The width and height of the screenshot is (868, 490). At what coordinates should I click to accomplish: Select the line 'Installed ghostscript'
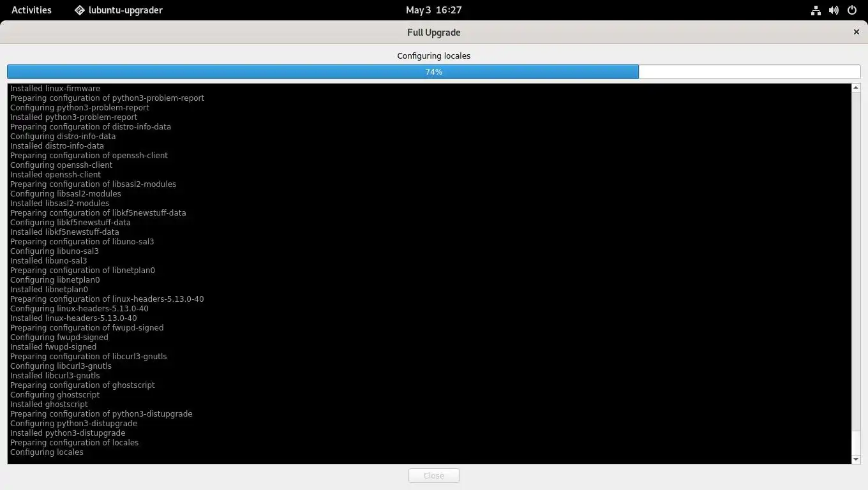[x=49, y=405]
